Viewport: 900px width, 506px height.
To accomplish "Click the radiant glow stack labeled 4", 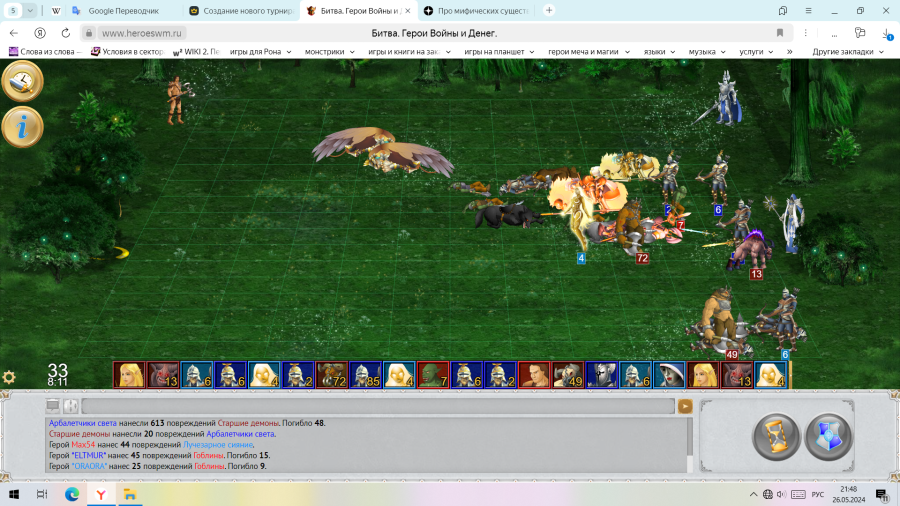I will pyautogui.click(x=579, y=221).
